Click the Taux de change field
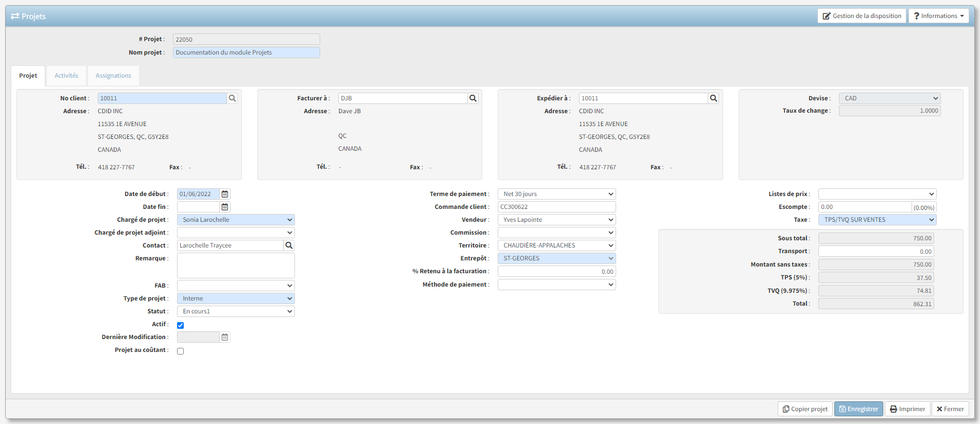 889,111
